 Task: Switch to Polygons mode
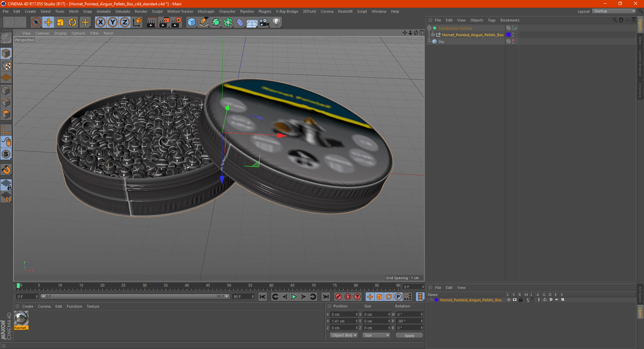[x=6, y=114]
